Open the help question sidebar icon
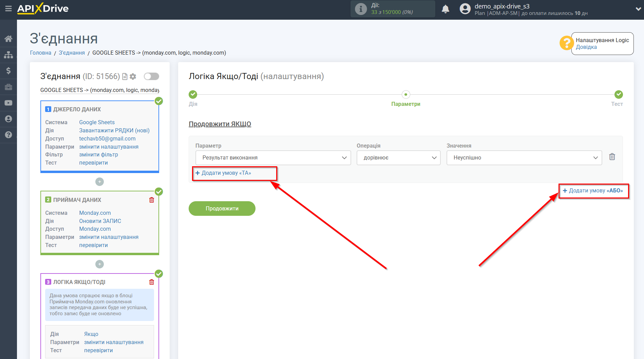Image resolution: width=644 pixels, height=359 pixels. pyautogui.click(x=8, y=135)
